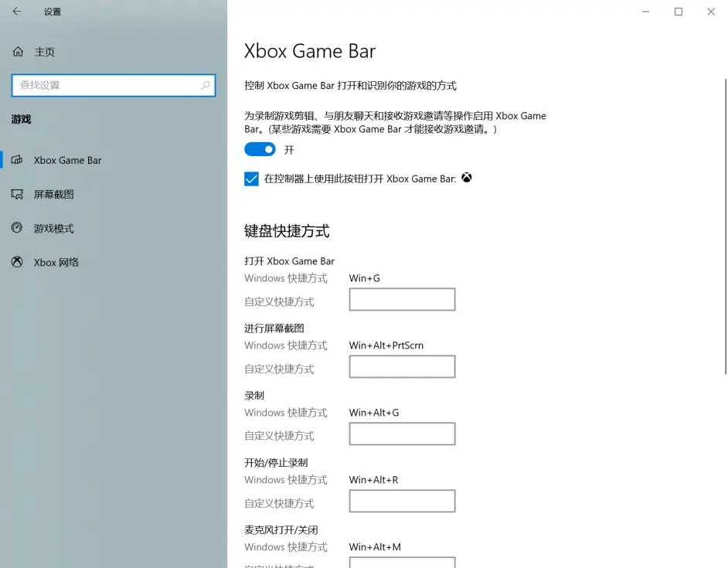This screenshot has width=728, height=568.
Task: Minimize the Settings window
Action: pos(645,12)
